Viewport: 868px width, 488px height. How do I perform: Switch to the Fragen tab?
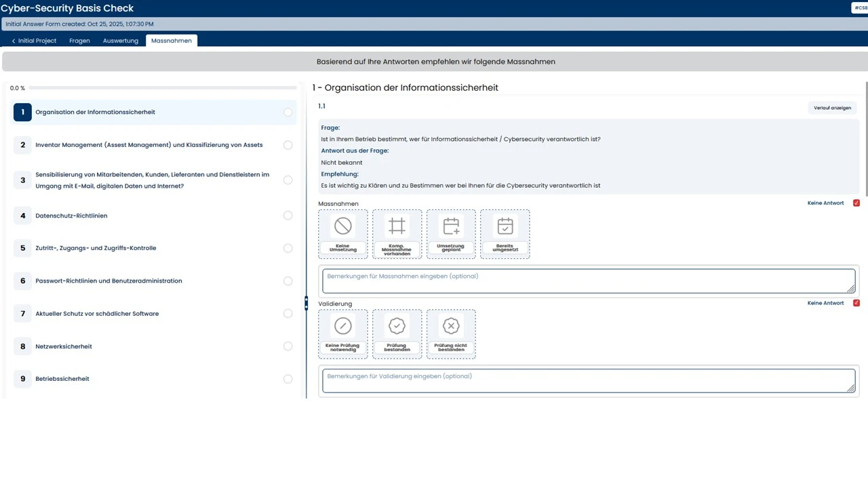coord(79,41)
